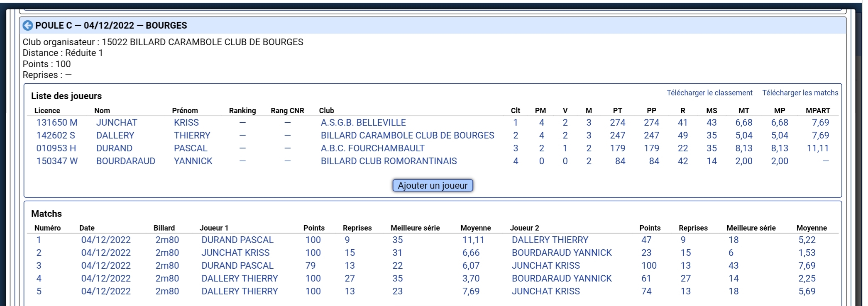
Task: Click the name BOURDARAUD in the player list
Action: tap(126, 161)
